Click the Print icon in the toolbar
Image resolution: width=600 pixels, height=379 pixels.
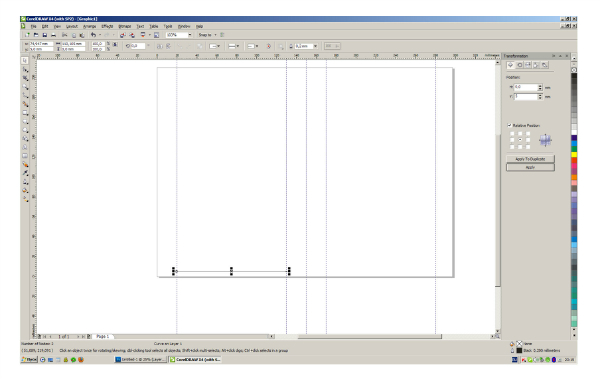point(53,35)
